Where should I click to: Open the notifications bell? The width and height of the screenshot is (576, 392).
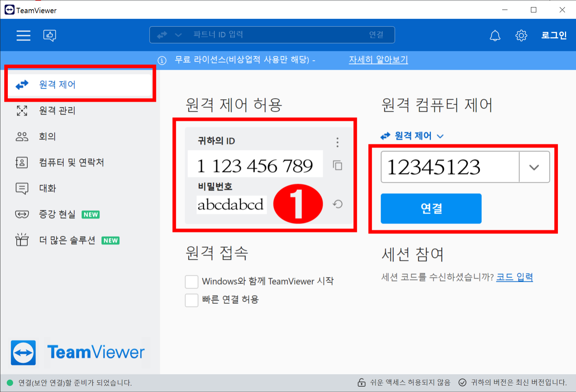495,35
